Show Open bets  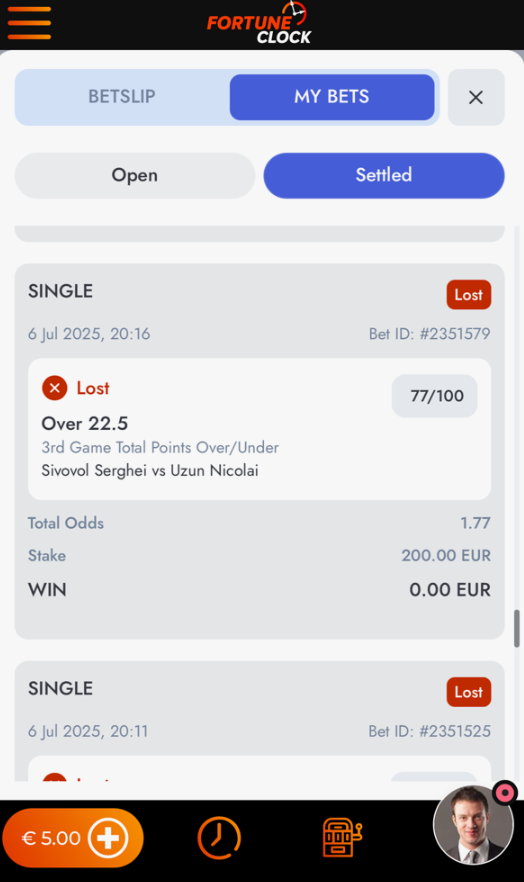[134, 175]
